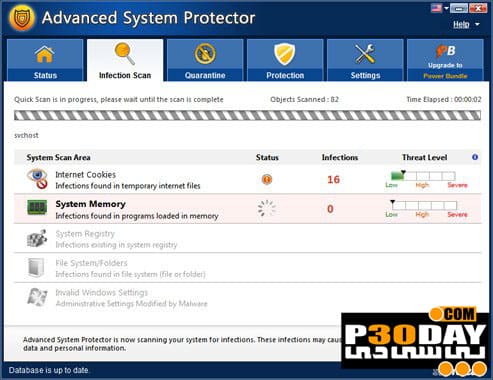The image size is (493, 380).
Task: Click the PB Power Bundle logo
Action: tap(445, 51)
